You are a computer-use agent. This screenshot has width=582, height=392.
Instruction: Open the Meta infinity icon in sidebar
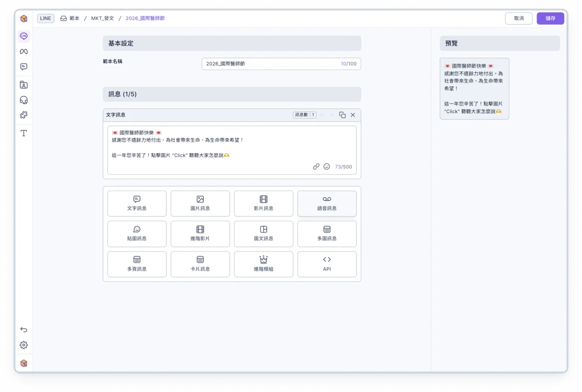[24, 51]
